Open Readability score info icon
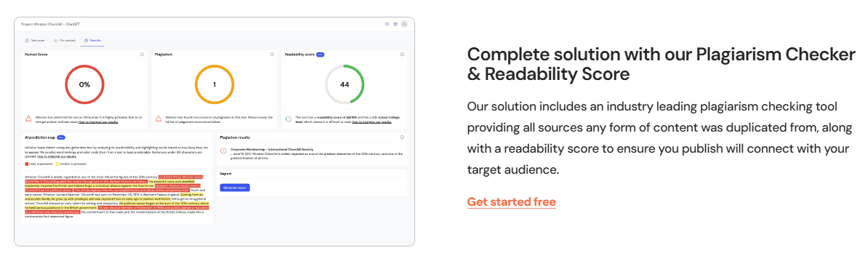The width and height of the screenshot is (868, 269). coord(402,55)
